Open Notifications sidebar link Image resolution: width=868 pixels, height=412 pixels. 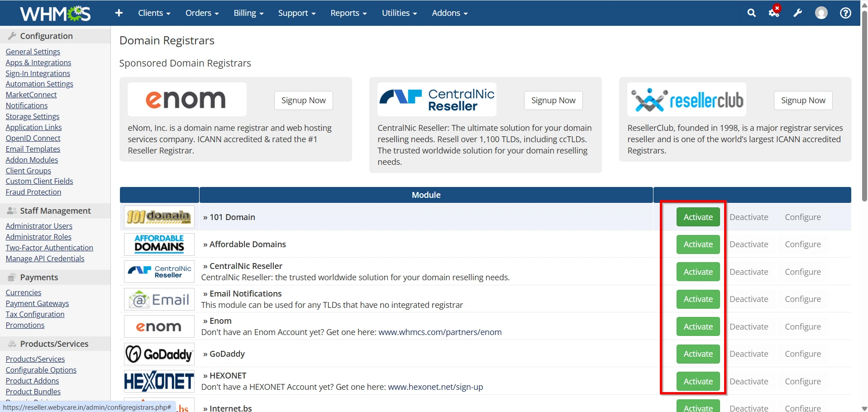point(27,105)
